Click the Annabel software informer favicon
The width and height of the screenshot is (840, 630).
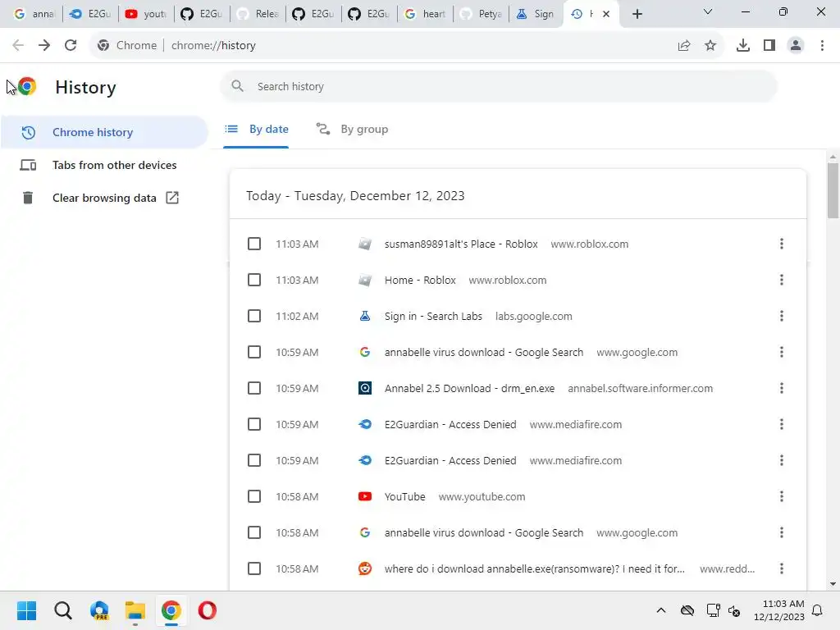pos(365,388)
